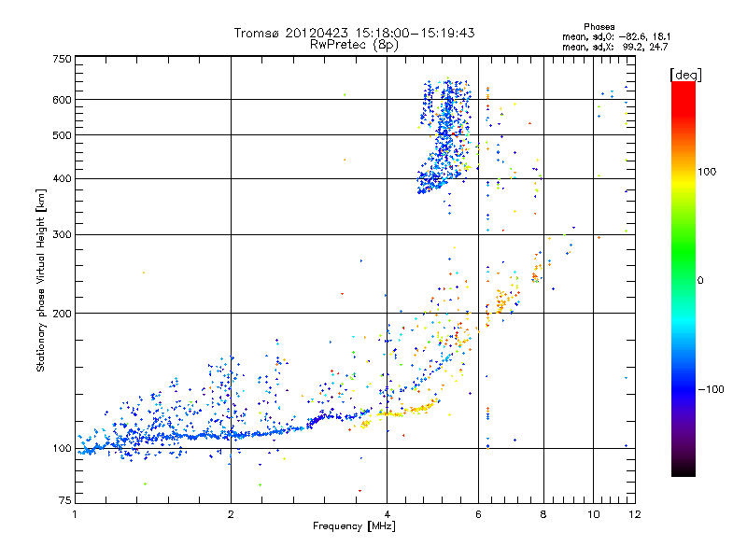Click the black bottom of the colorbar

[684, 469]
